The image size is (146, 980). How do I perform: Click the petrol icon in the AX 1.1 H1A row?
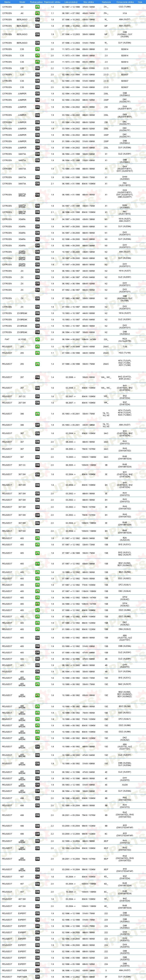click(37, 13)
